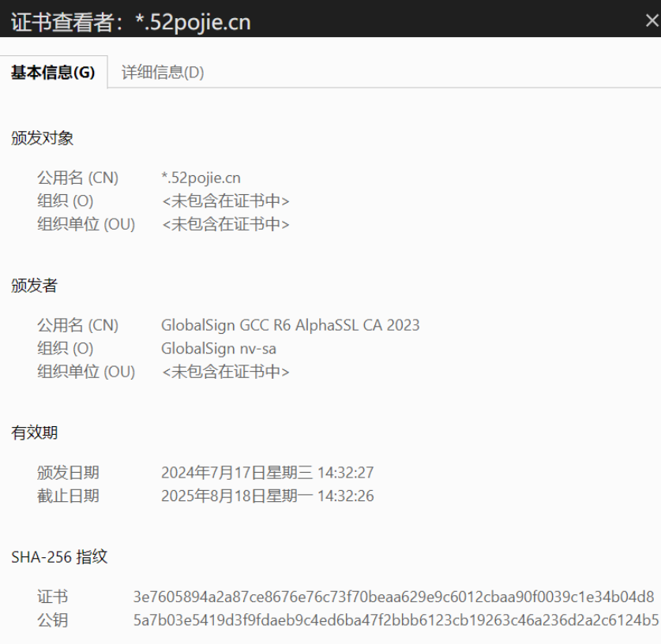Click the 组织单位 (OU) value under 颁发者
This screenshot has width=661, height=644.
(x=225, y=372)
